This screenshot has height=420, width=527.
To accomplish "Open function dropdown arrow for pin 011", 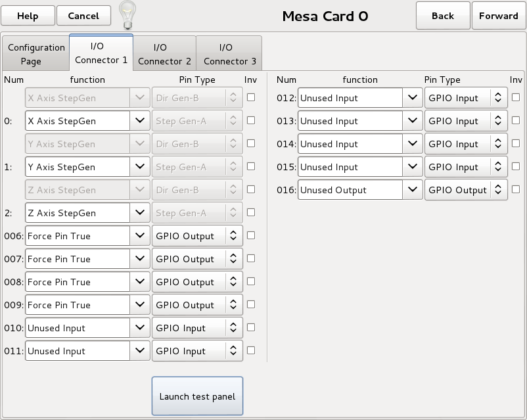I will click(x=140, y=351).
